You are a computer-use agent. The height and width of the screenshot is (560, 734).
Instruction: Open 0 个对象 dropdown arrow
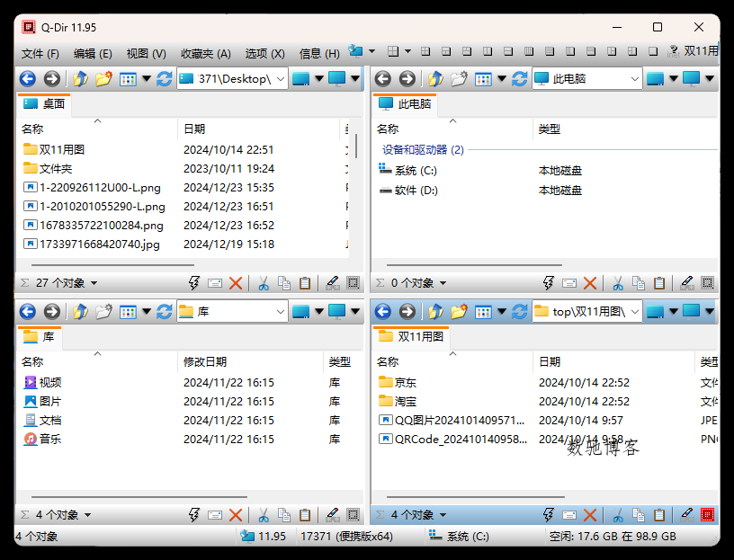[443, 283]
